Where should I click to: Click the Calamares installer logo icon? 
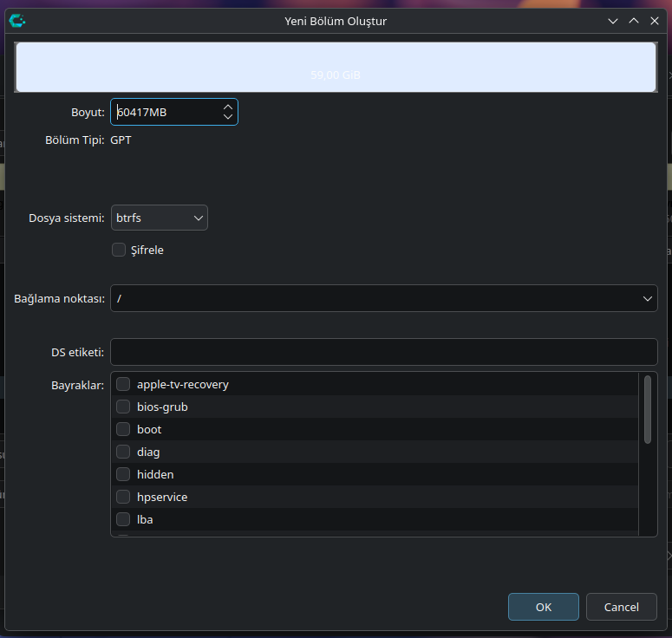(17, 21)
